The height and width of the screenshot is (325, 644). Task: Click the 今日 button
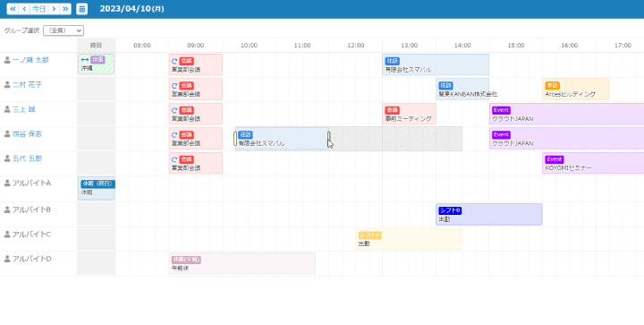(39, 9)
